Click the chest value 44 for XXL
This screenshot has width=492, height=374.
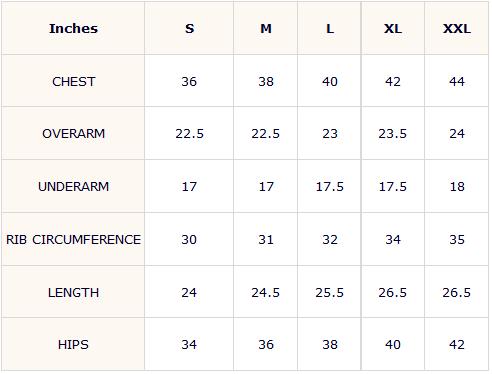click(x=457, y=82)
